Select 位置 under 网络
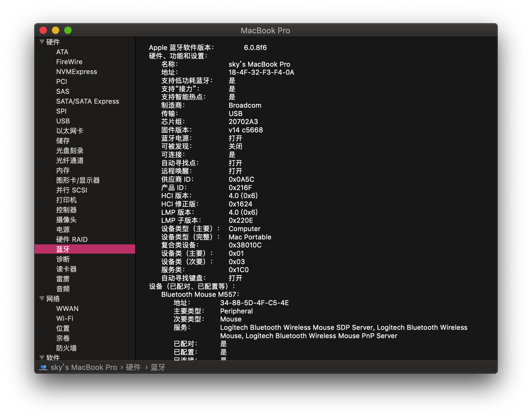 63,328
